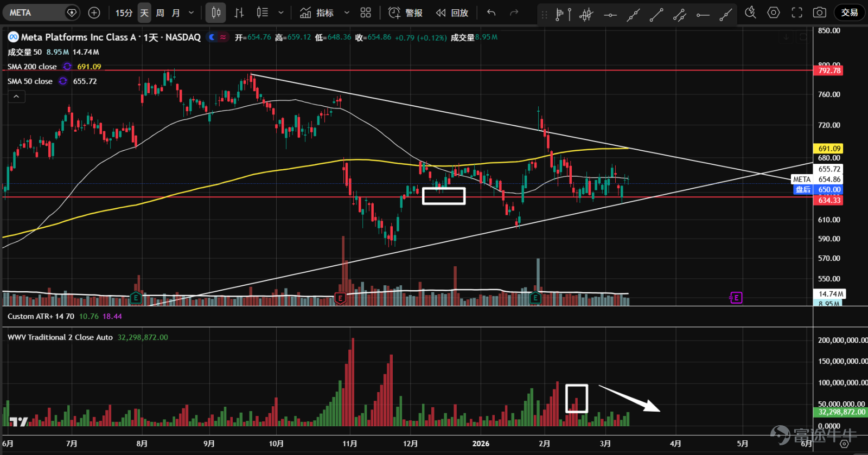Expand the timeframe interval dropdown
The image size is (868, 455).
pyautogui.click(x=191, y=12)
